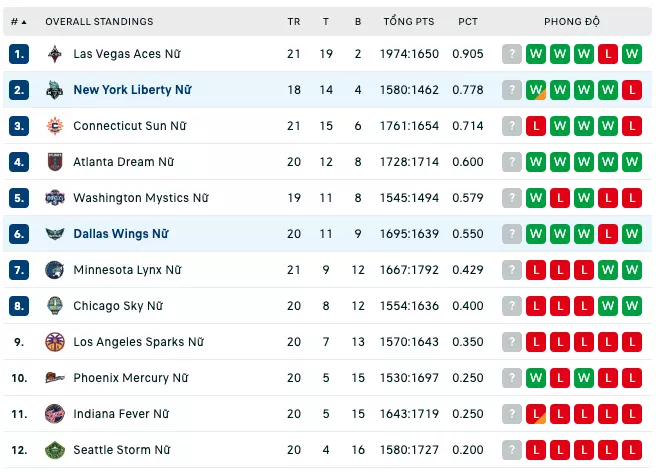Click the first W badge in Phoenix Mercury form
Screen dimensions: 656x472
(536, 378)
